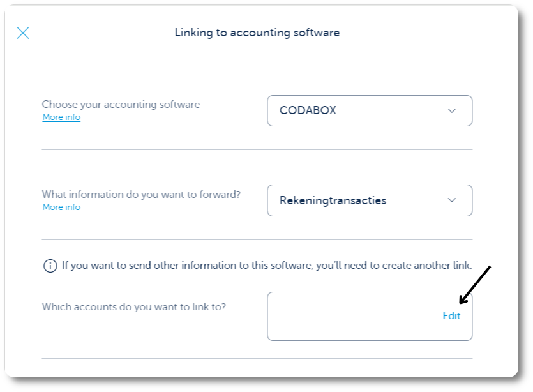
Task: Open More info under What information to forward
Action: (x=61, y=207)
